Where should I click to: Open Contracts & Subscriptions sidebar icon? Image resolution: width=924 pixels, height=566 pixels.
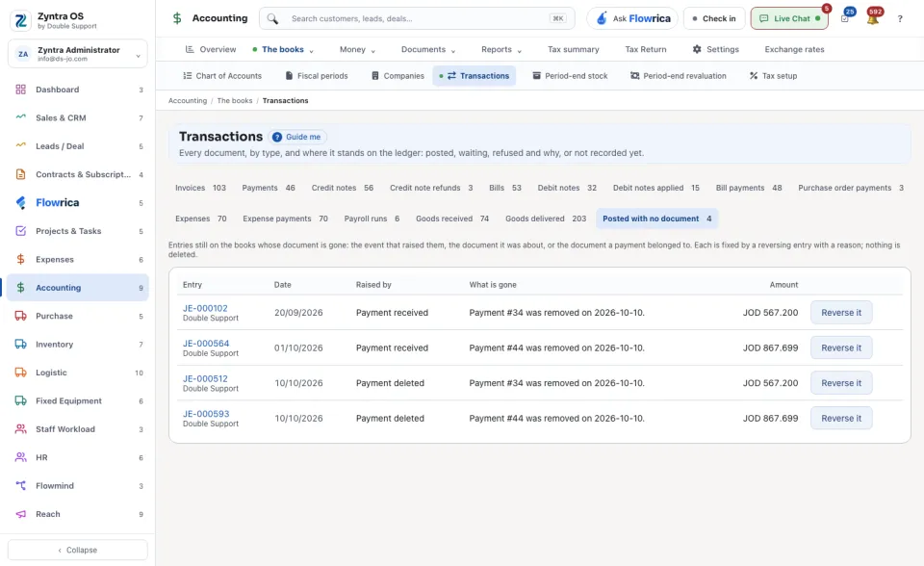pos(20,174)
